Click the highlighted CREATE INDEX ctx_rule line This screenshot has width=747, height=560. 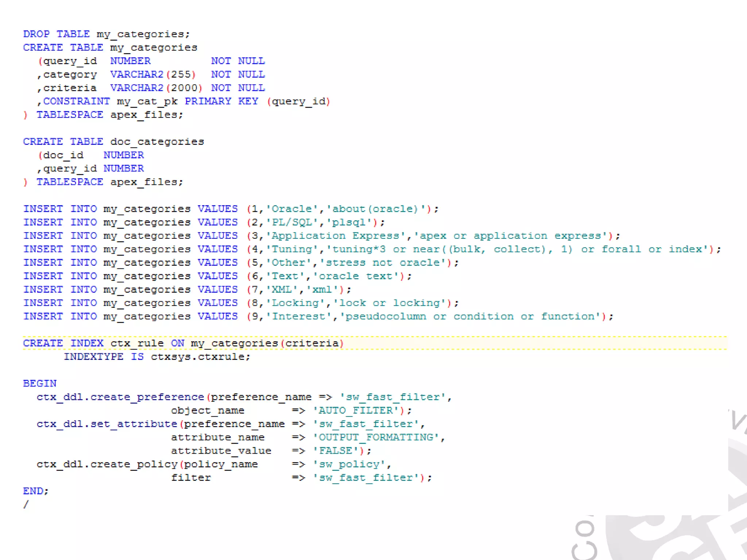(x=183, y=343)
